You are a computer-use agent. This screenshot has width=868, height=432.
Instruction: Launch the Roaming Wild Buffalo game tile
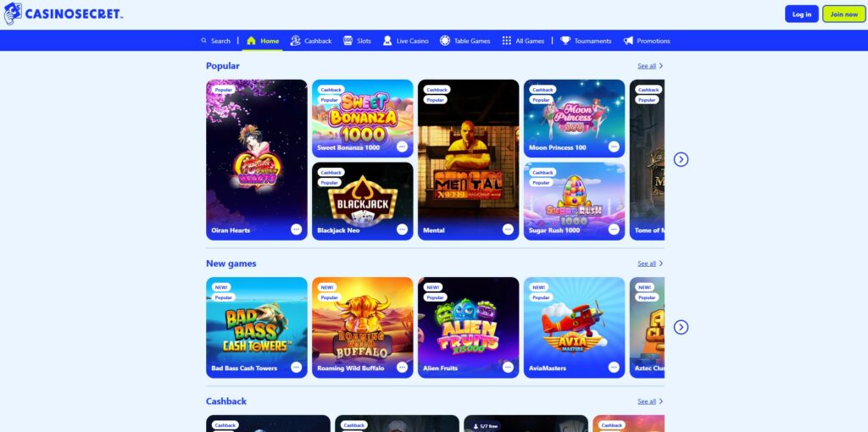[x=363, y=328]
